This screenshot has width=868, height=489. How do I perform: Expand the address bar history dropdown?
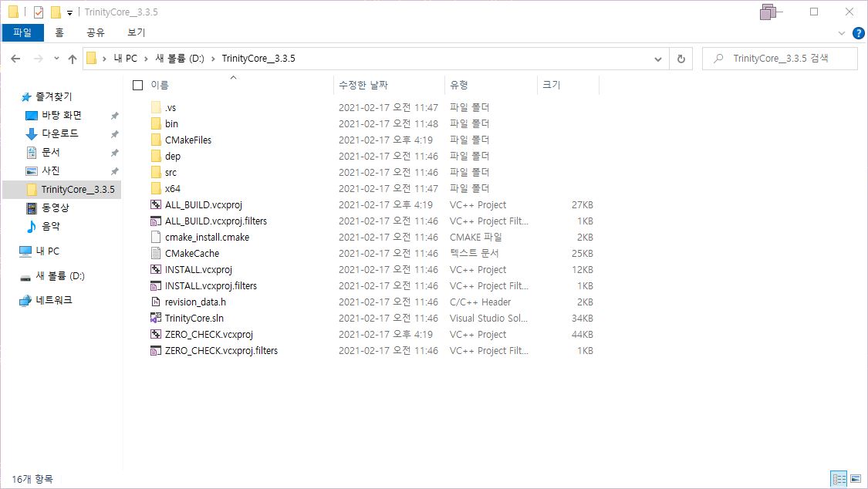658,59
